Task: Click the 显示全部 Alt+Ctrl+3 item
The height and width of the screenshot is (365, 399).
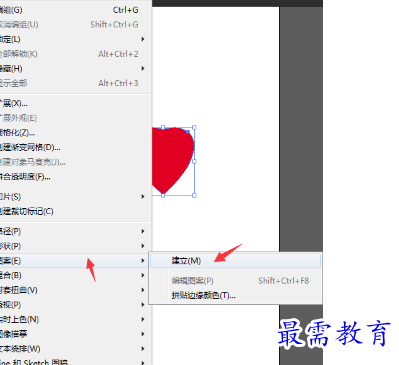Action: [x=75, y=83]
